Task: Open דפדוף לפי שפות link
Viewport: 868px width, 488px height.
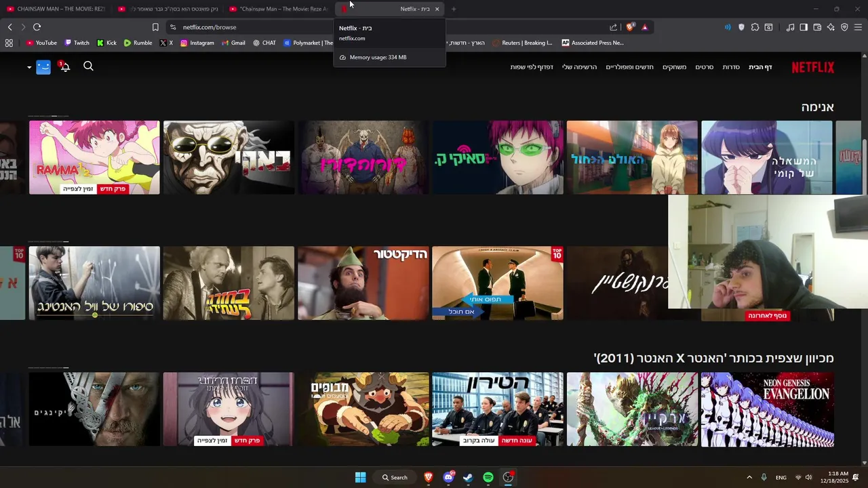Action: [x=532, y=67]
